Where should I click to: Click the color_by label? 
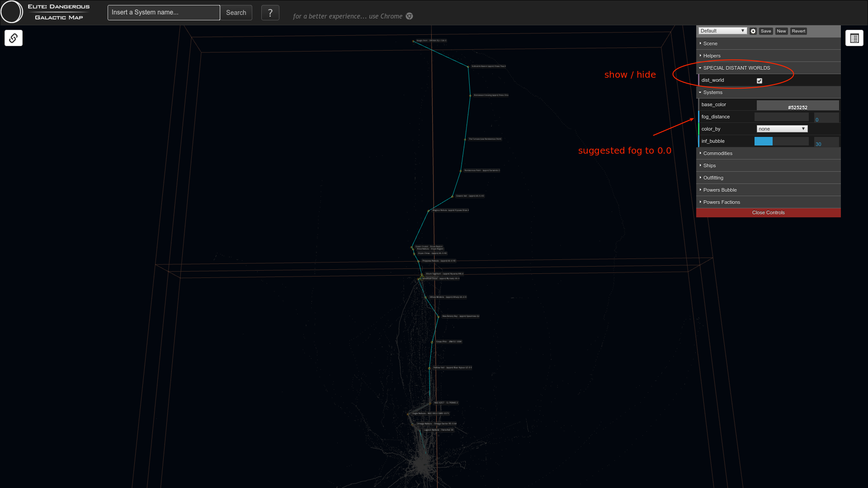pyautogui.click(x=711, y=129)
